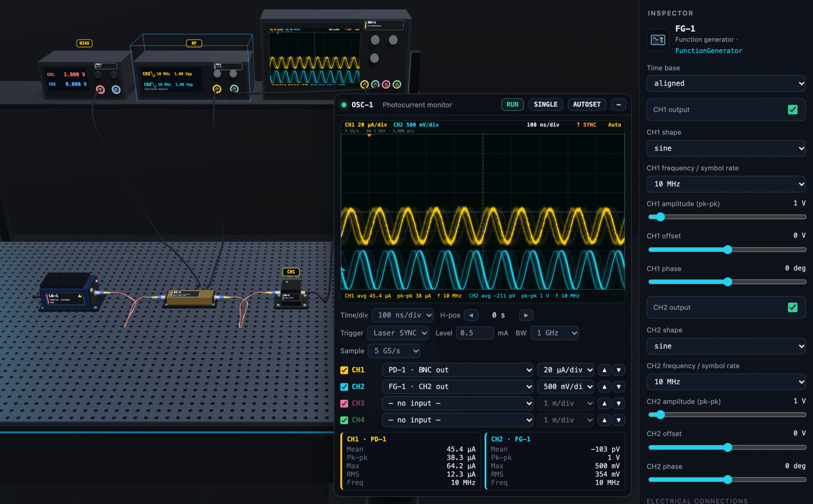Image resolution: width=813 pixels, height=504 pixels.
Task: Open the BW 1 GHz dropdown
Action: (x=554, y=333)
